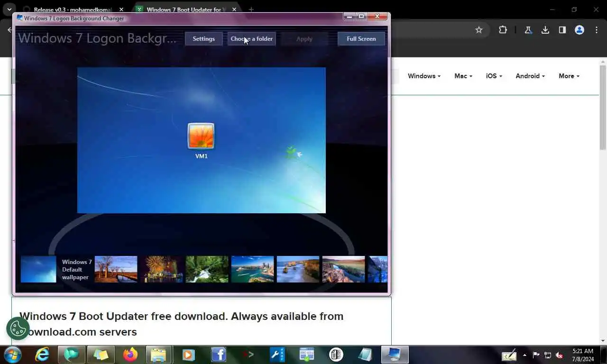Open the Chrome profile avatar
Viewport: 607px width, 364px height.
coord(579,30)
